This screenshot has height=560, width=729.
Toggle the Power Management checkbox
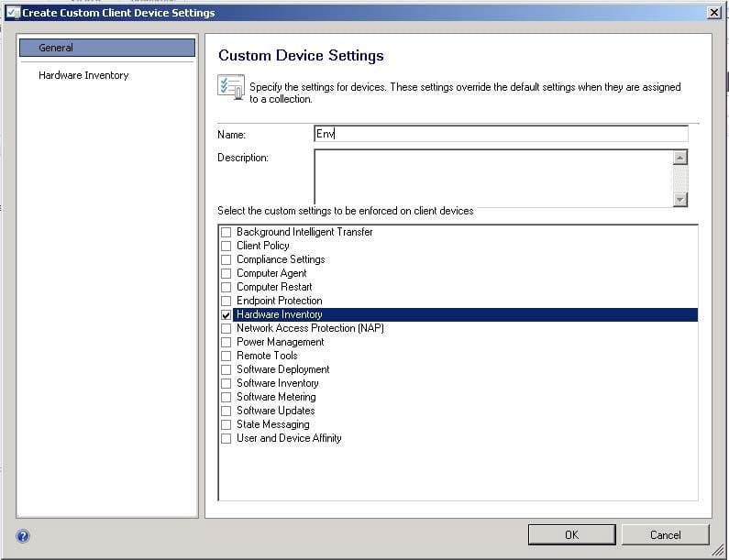click(x=226, y=343)
